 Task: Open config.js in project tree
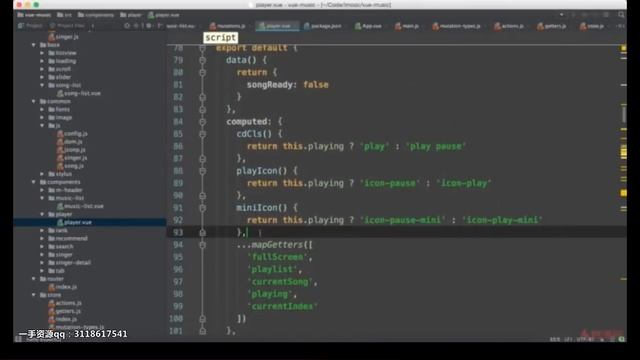(x=72, y=133)
